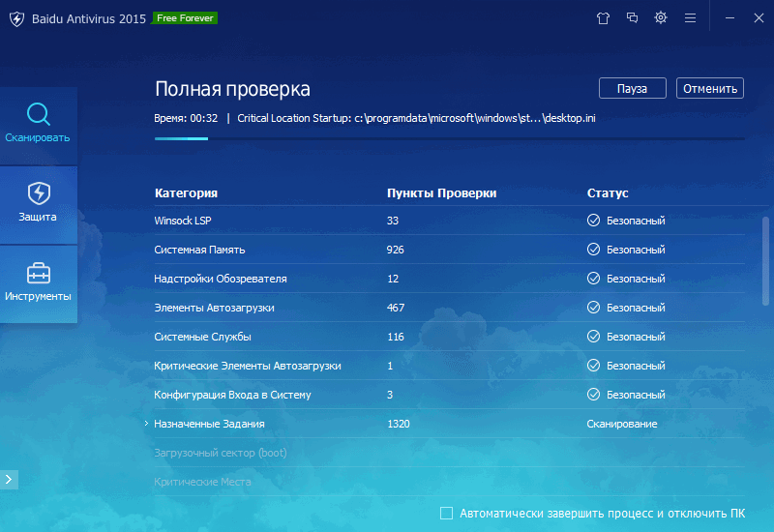Image resolution: width=774 pixels, height=532 pixels.
Task: Select the Назначенные Задания row
Action: (450, 424)
